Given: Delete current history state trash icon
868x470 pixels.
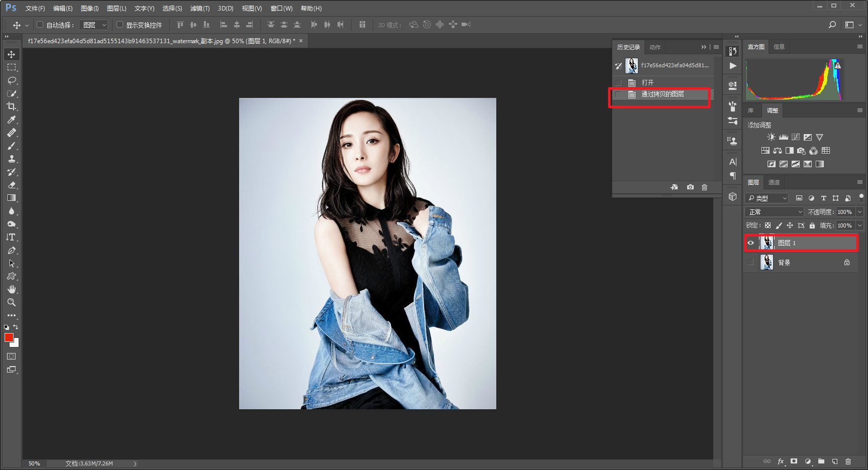Looking at the screenshot, I should click(704, 187).
